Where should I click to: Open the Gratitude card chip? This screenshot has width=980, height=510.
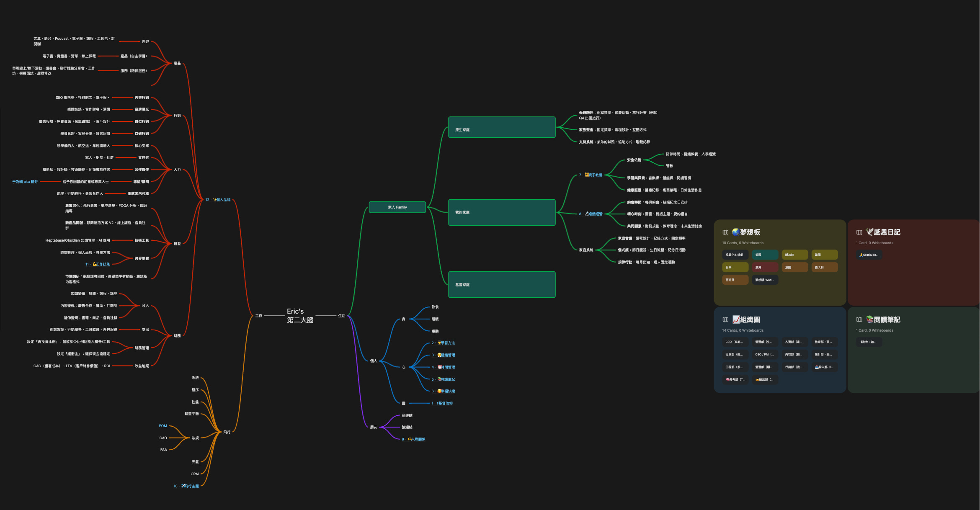(869, 255)
